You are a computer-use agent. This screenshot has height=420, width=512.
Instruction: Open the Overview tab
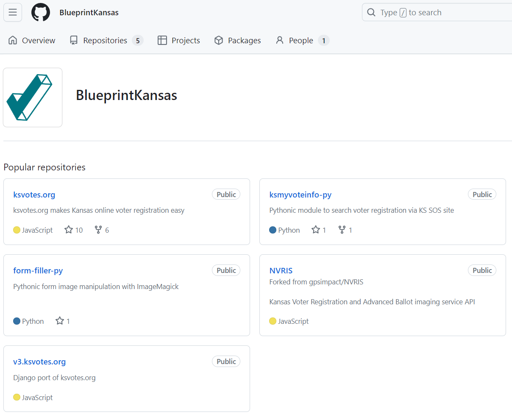32,40
